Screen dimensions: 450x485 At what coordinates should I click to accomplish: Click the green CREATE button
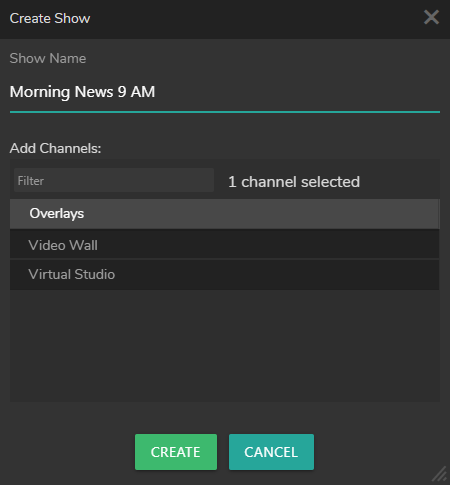tap(176, 452)
